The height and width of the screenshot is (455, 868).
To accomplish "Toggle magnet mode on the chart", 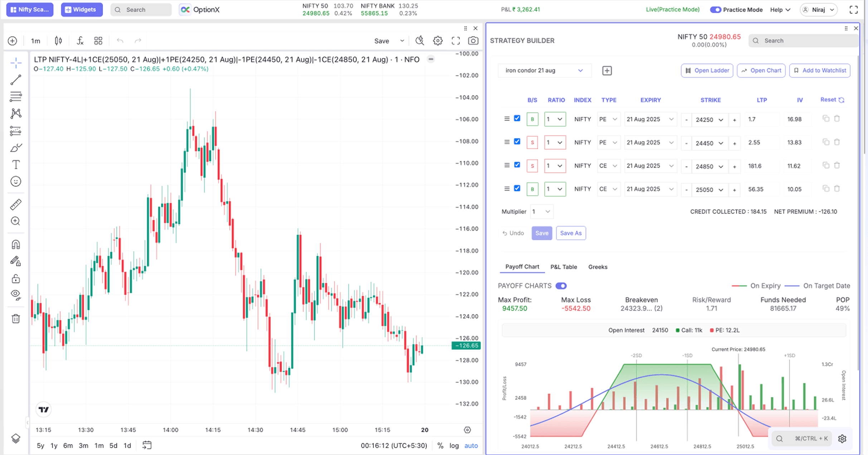I will click(16, 244).
